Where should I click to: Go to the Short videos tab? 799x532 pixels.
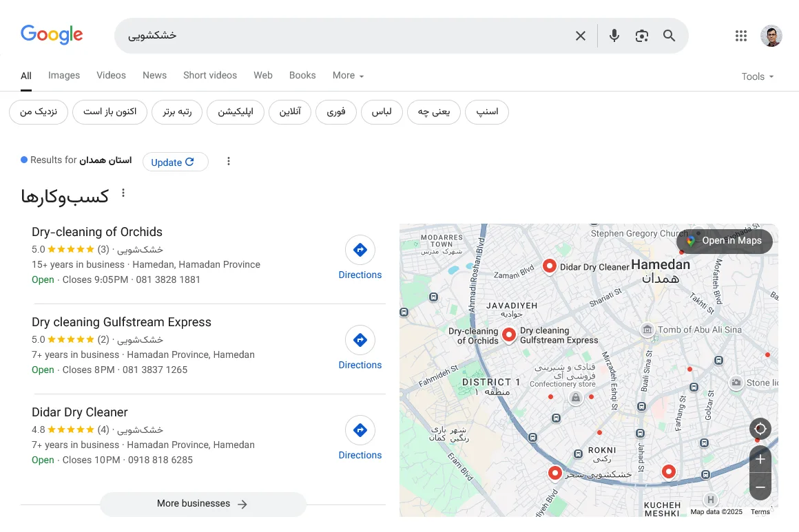[210, 75]
